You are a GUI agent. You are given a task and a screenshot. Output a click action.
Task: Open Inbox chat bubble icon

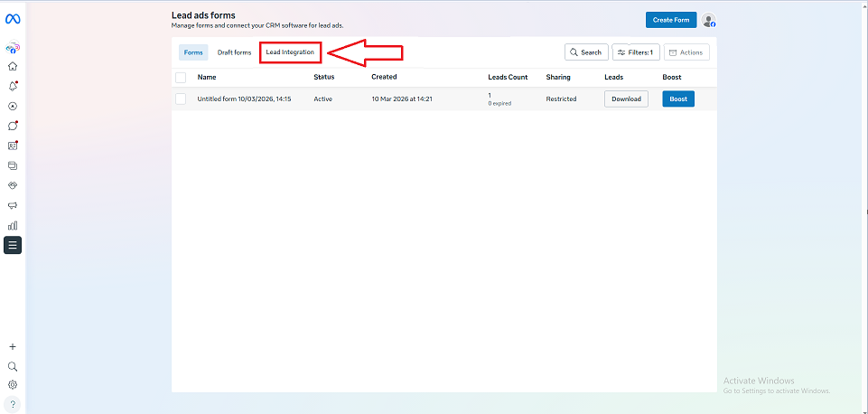point(13,126)
